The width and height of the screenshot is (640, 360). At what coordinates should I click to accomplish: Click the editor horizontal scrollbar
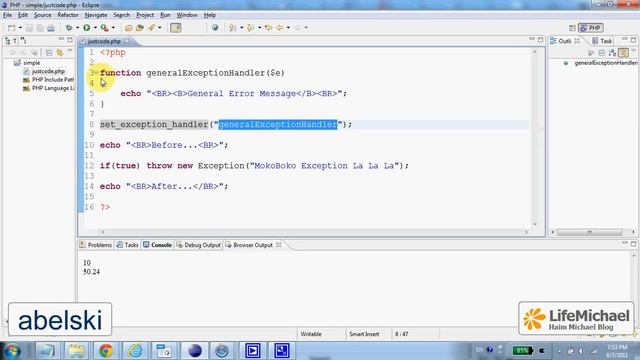(314, 232)
